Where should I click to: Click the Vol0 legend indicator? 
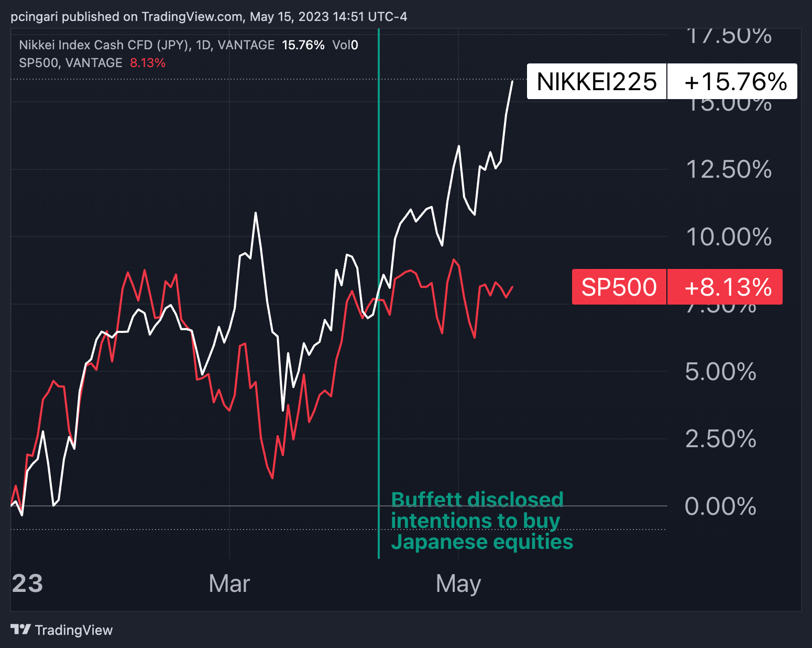345,45
